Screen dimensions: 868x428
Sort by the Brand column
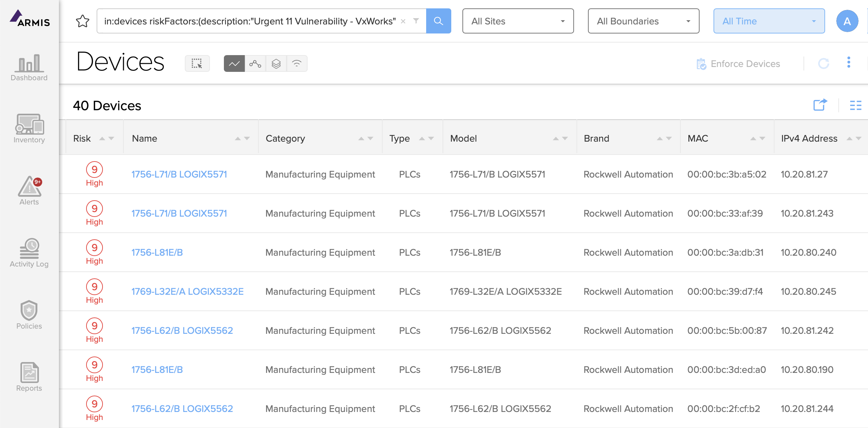pyautogui.click(x=664, y=138)
